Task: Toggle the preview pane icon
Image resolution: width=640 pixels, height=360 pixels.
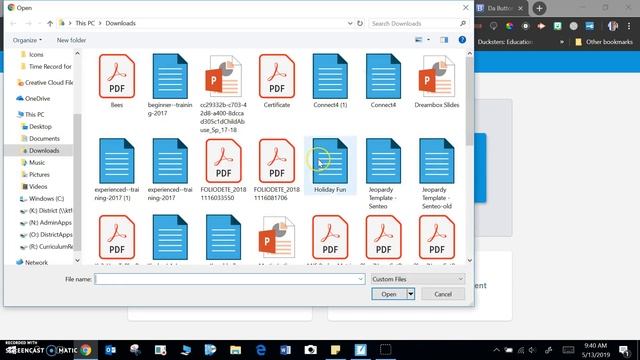Action: click(x=444, y=40)
